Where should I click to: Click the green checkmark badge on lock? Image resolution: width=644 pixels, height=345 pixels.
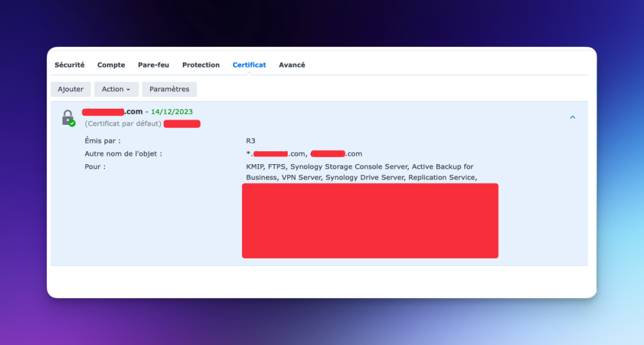pyautogui.click(x=72, y=123)
